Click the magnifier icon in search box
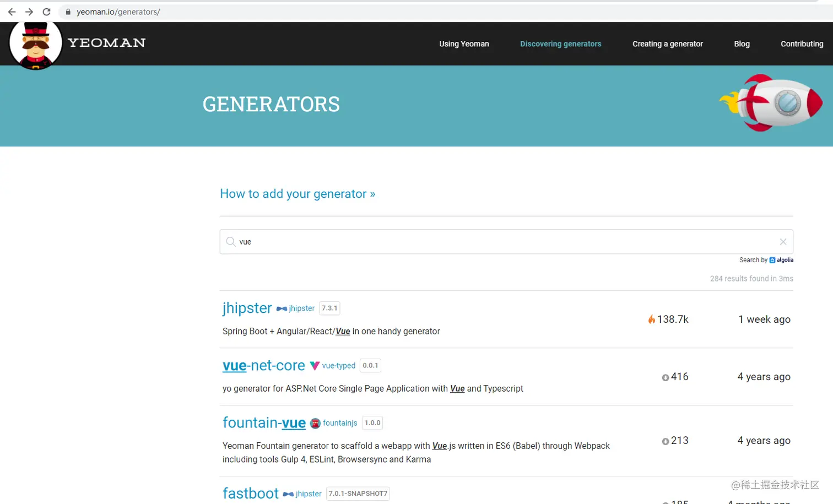This screenshot has width=833, height=504. (x=231, y=242)
